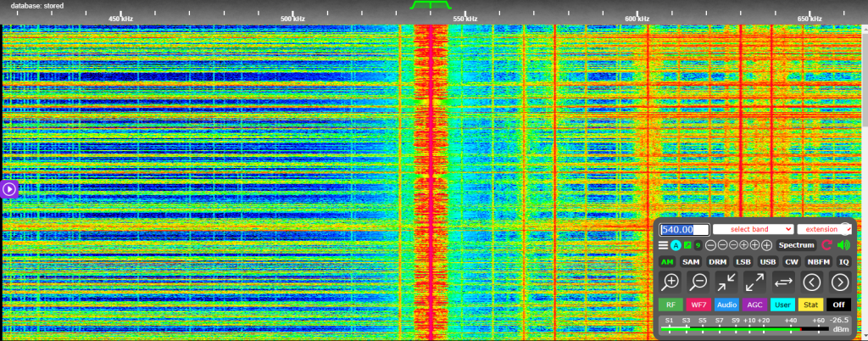Image resolution: width=868 pixels, height=341 pixels.
Task: Toggle the cyan circled A button
Action: (x=676, y=245)
